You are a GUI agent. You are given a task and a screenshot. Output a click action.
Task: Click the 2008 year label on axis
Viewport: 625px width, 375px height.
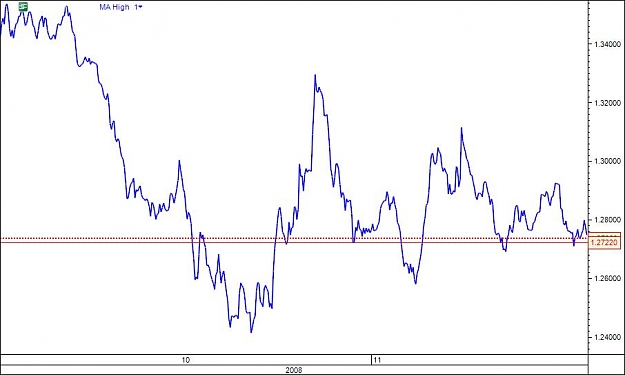coord(294,370)
